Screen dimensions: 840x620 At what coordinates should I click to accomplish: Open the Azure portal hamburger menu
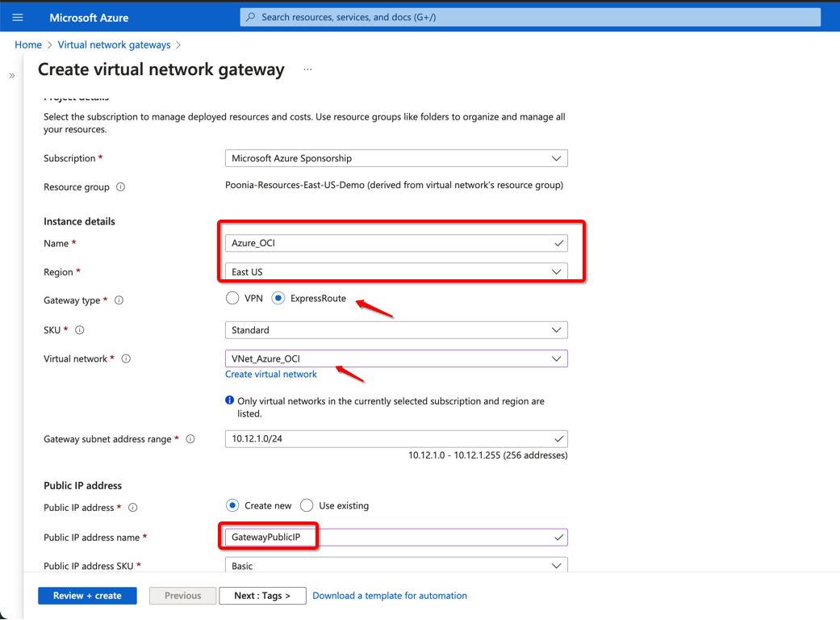[x=18, y=18]
